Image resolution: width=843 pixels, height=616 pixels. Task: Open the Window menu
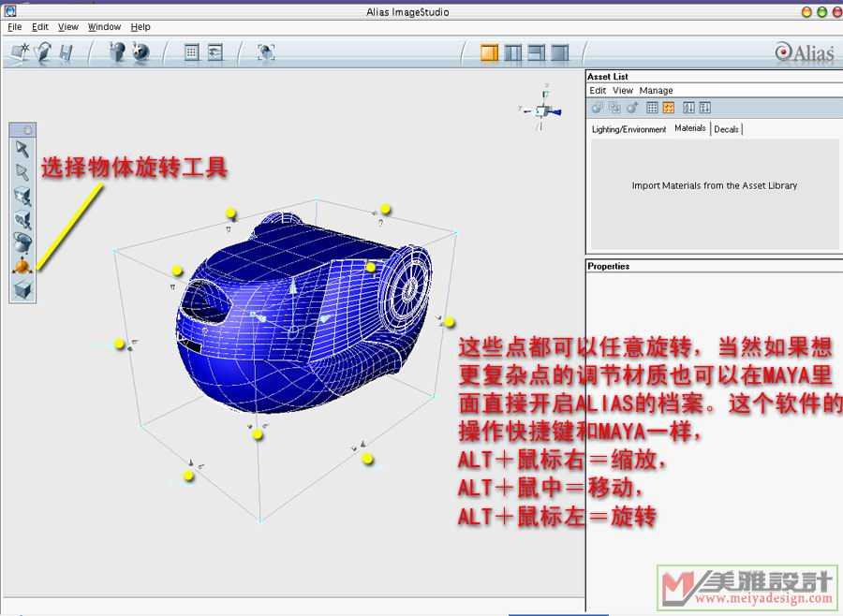(104, 27)
